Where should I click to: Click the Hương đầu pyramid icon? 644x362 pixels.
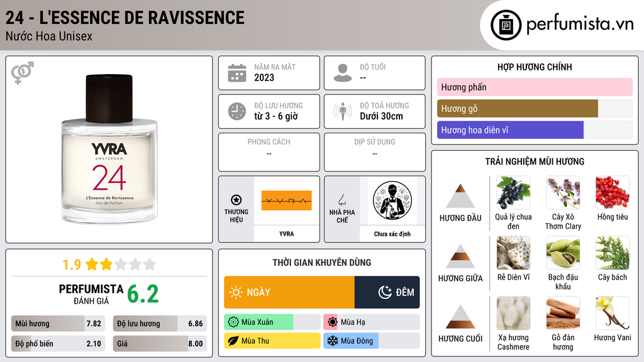click(460, 196)
